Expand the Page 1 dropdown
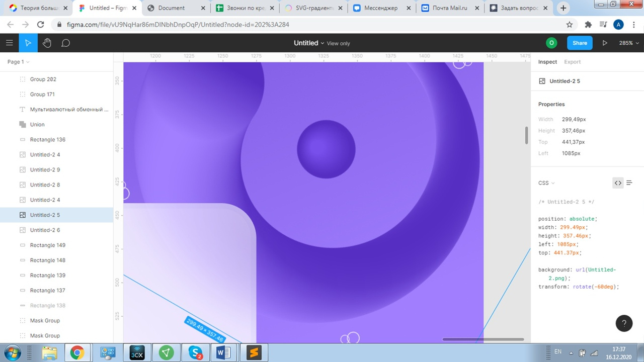644x362 pixels. [x=18, y=61]
